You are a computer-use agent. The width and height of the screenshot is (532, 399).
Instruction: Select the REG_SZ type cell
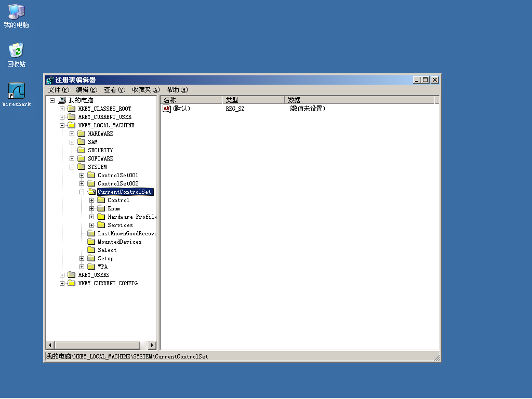tap(235, 109)
